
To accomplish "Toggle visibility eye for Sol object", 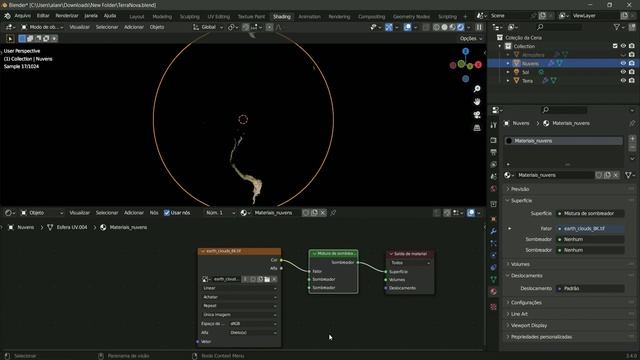I will pyautogui.click(x=623, y=72).
